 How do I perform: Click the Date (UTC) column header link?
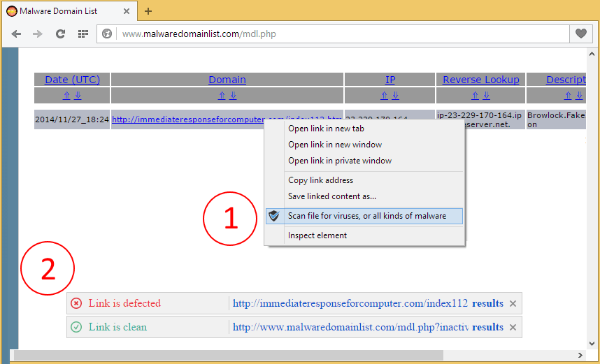pos(72,80)
